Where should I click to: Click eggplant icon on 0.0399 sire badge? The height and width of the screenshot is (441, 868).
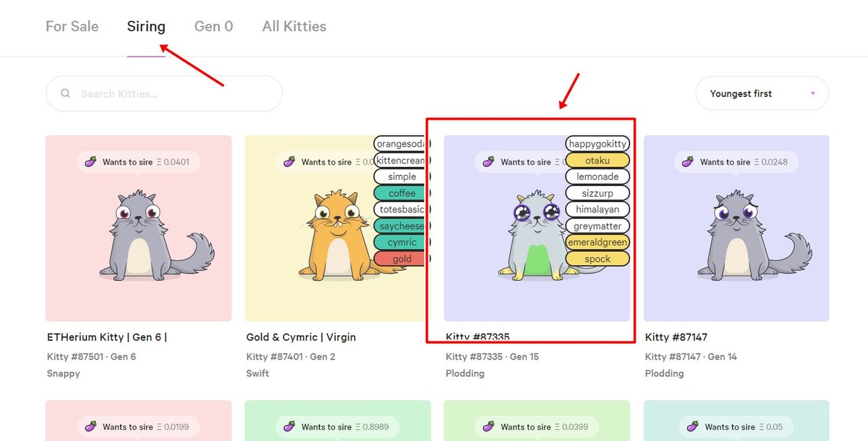pyautogui.click(x=488, y=427)
